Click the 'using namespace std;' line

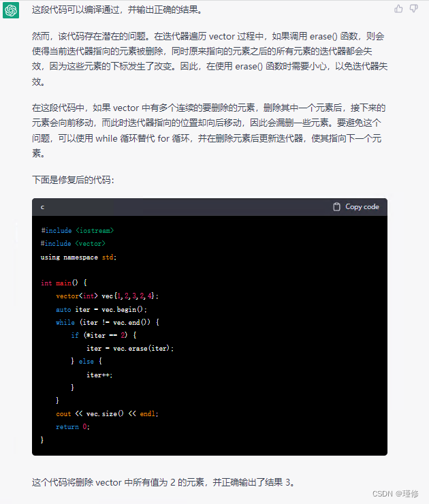(x=78, y=257)
